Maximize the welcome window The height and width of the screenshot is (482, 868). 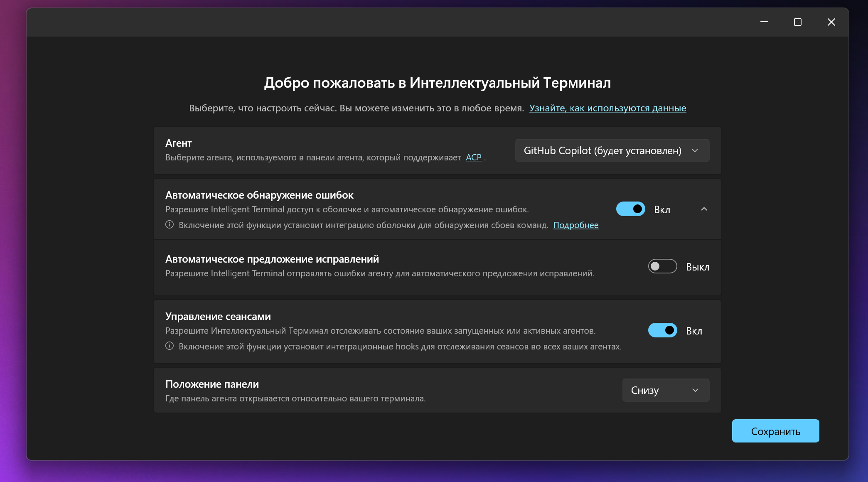pos(797,22)
